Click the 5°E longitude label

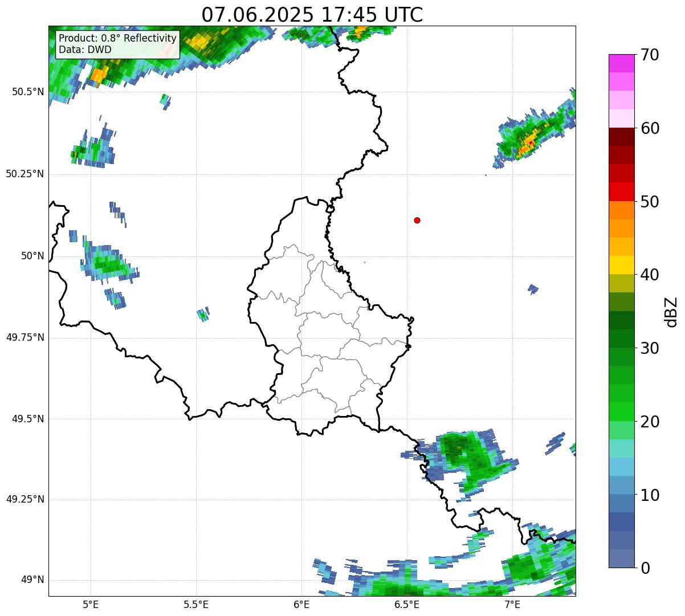[x=91, y=604]
